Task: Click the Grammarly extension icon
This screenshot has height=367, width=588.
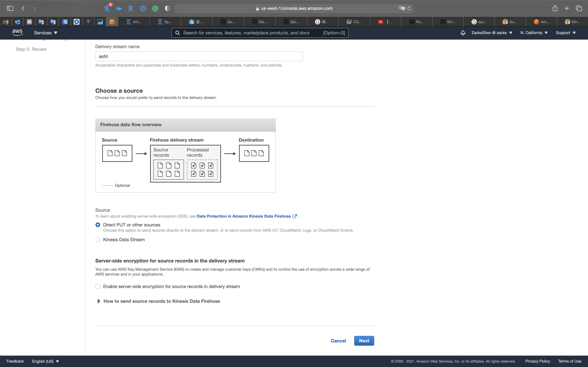Action: pos(155,9)
